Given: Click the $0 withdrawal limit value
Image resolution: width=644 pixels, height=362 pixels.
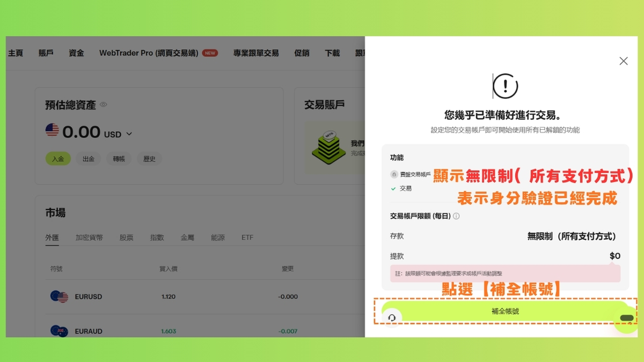Looking at the screenshot, I should click(615, 256).
